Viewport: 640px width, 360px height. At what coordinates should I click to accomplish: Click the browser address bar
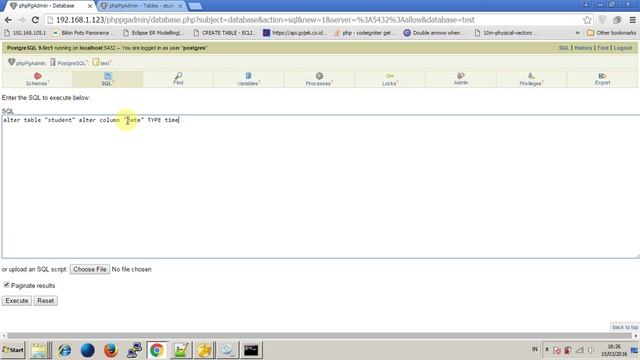click(314, 20)
